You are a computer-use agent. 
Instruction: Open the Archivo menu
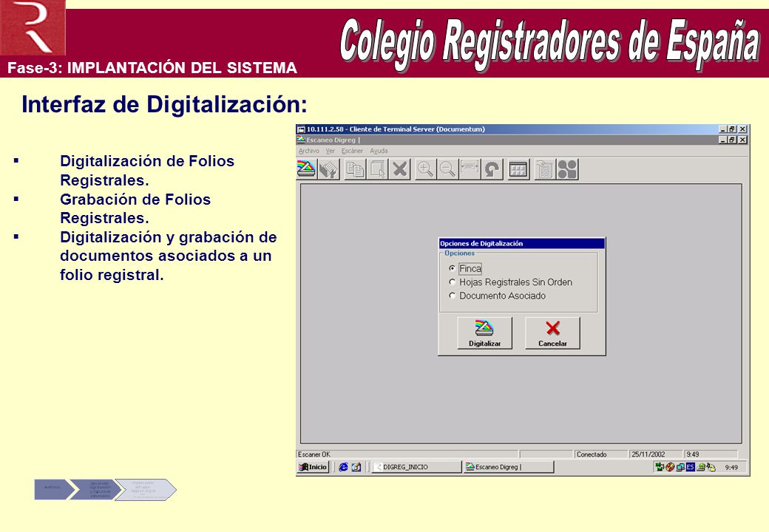(x=309, y=151)
